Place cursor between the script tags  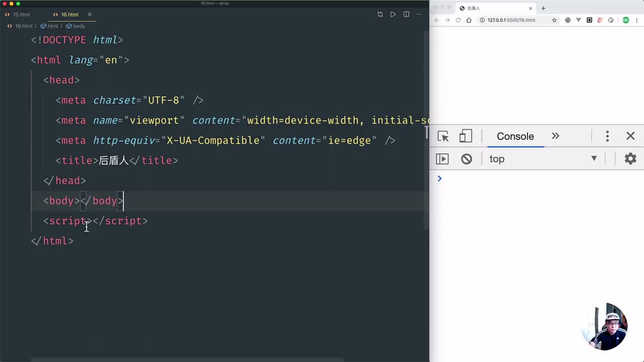click(x=93, y=221)
